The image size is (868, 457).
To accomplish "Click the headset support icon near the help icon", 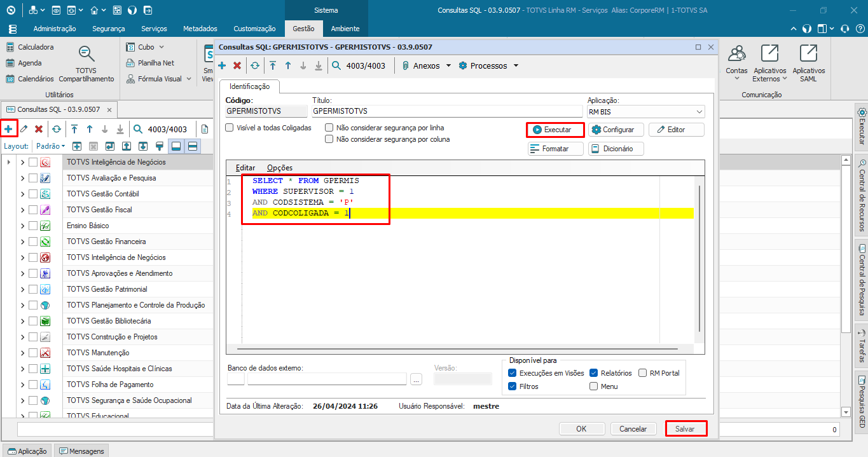I will pyautogui.click(x=844, y=29).
